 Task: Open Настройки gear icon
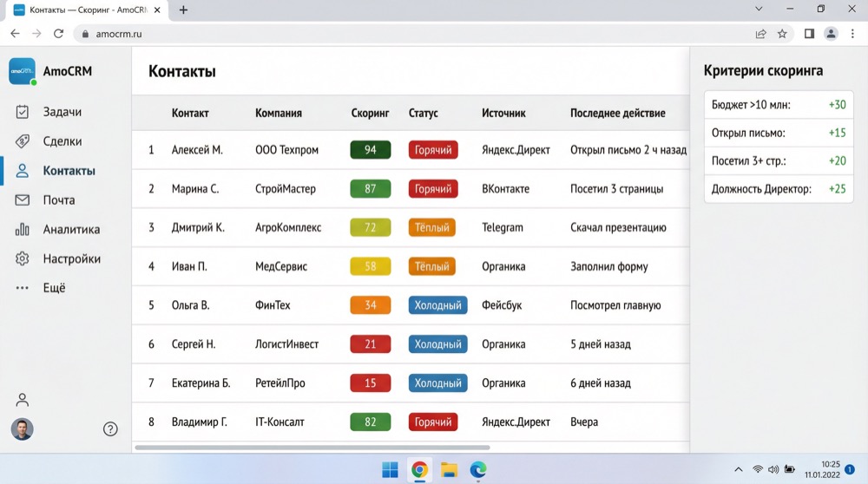pyautogui.click(x=23, y=258)
